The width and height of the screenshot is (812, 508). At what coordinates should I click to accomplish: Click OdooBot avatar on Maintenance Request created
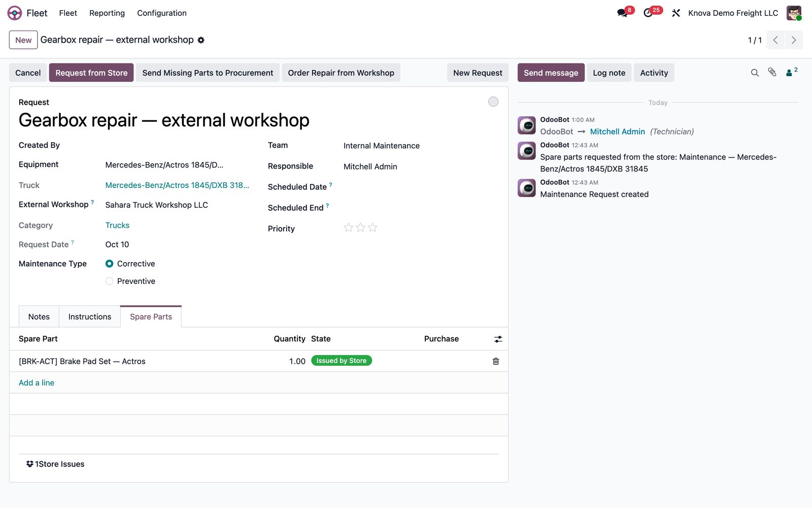[527, 188]
